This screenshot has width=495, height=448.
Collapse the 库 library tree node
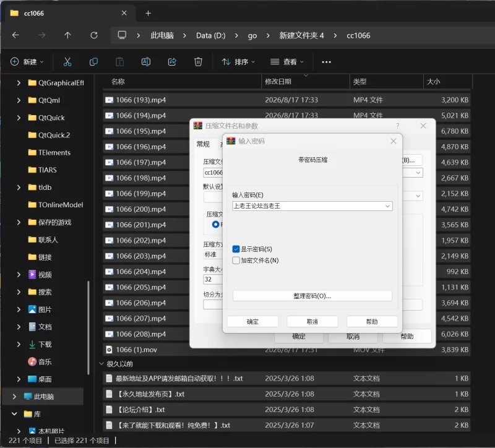(14, 414)
